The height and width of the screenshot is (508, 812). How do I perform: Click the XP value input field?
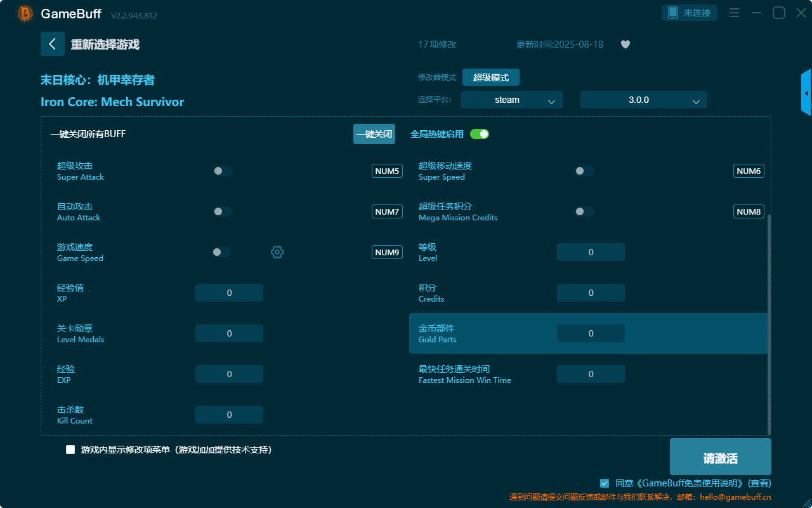coord(229,293)
